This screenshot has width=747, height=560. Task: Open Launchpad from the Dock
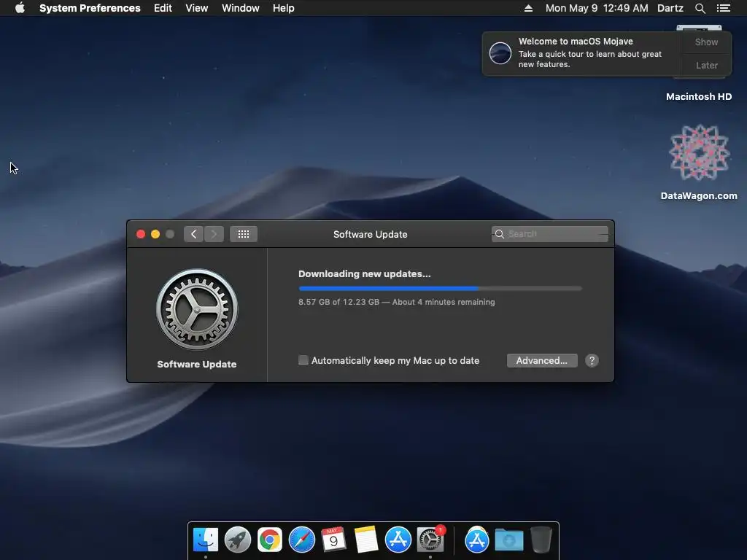tap(238, 540)
